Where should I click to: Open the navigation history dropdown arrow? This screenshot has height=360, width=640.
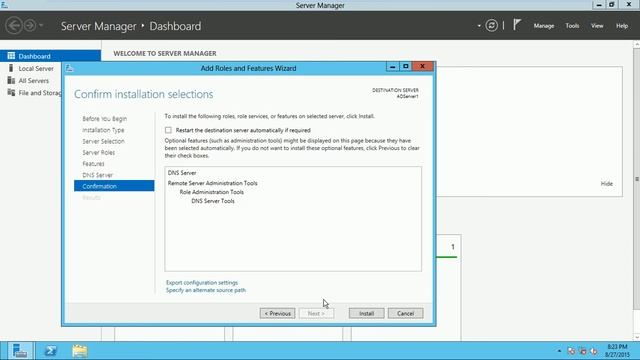[x=41, y=26]
